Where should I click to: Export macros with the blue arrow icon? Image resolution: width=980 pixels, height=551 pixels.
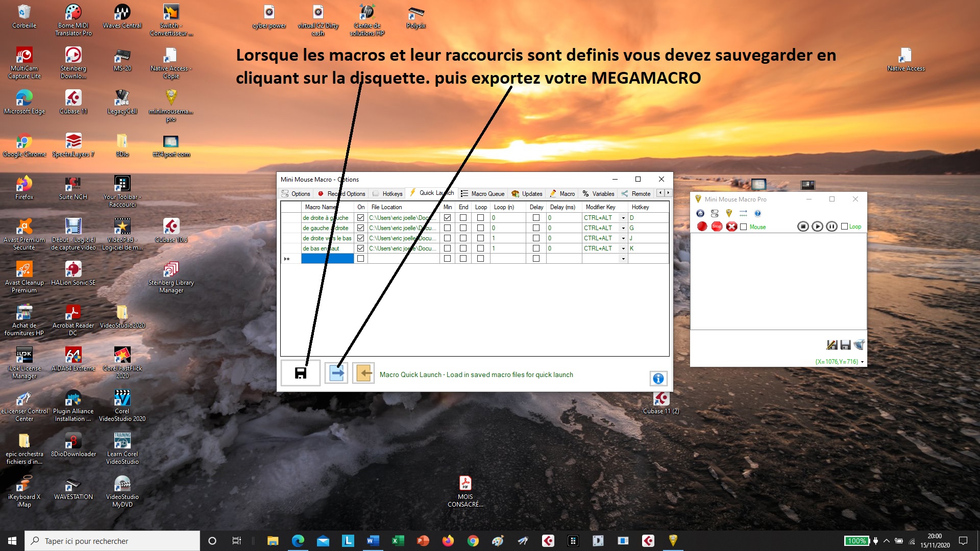click(x=336, y=373)
